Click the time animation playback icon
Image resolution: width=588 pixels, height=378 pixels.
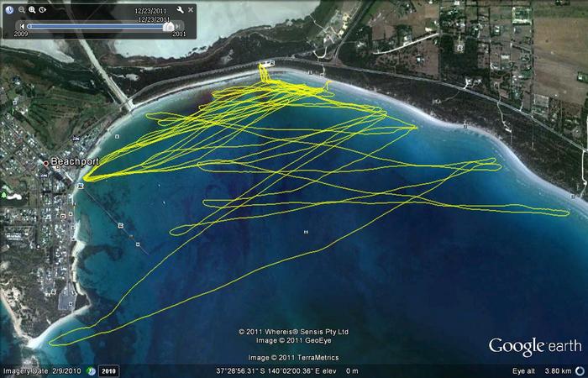pyautogui.click(x=43, y=10)
